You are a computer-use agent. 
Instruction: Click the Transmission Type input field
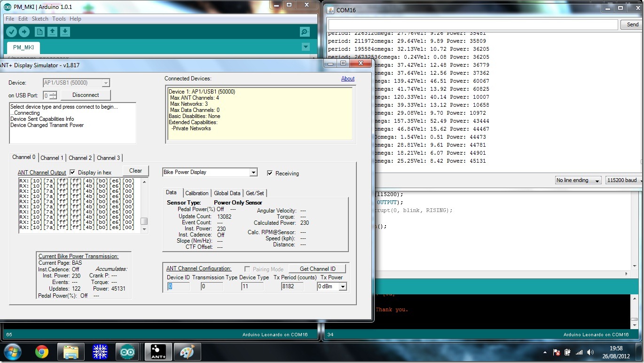[x=212, y=286]
